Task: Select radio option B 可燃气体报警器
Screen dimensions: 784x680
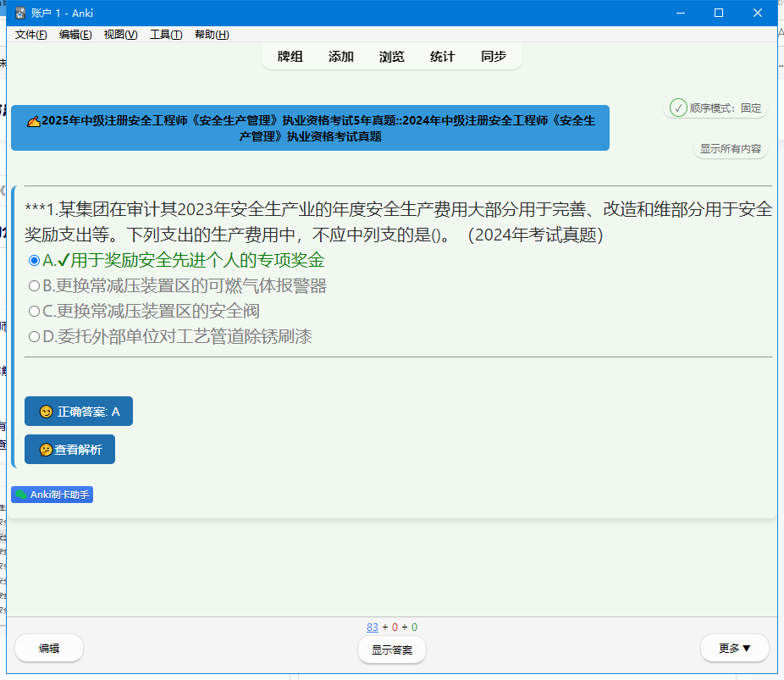Action: [x=34, y=286]
